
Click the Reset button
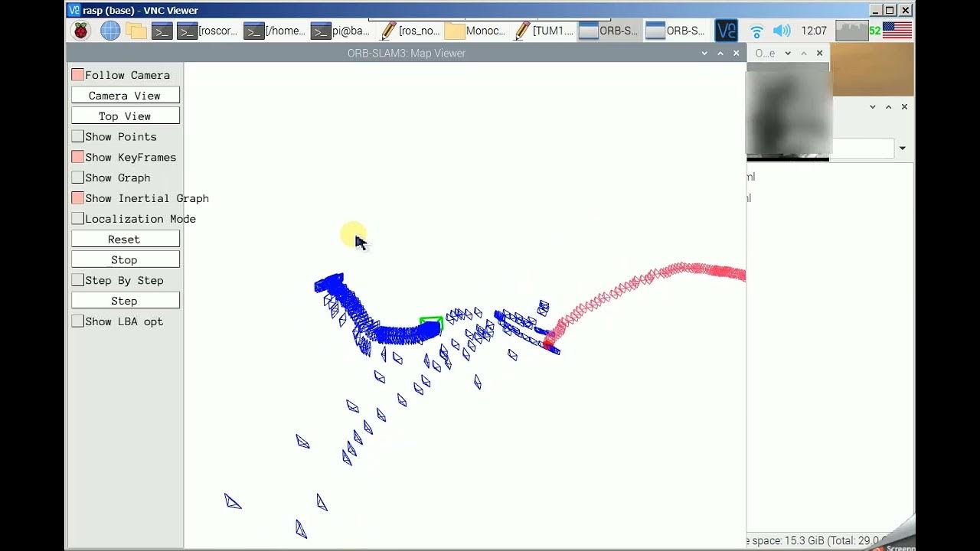tap(126, 240)
